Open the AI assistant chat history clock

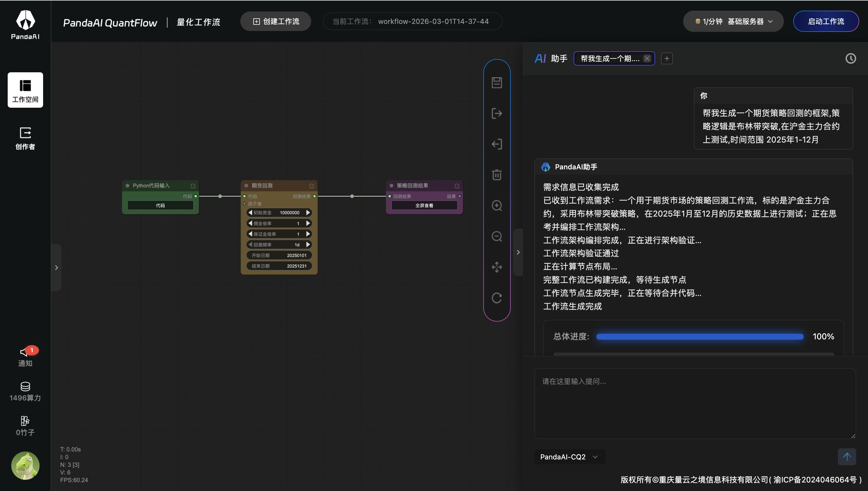[x=851, y=58]
